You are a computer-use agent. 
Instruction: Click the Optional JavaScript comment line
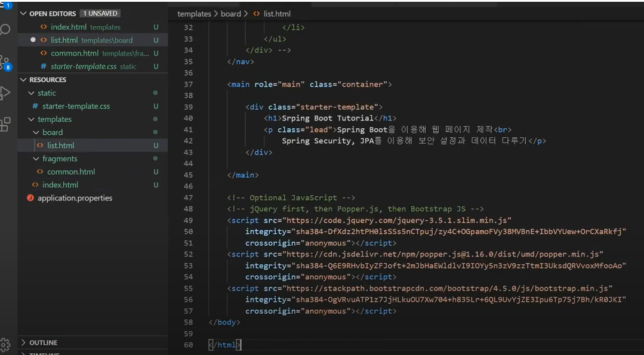tap(291, 198)
